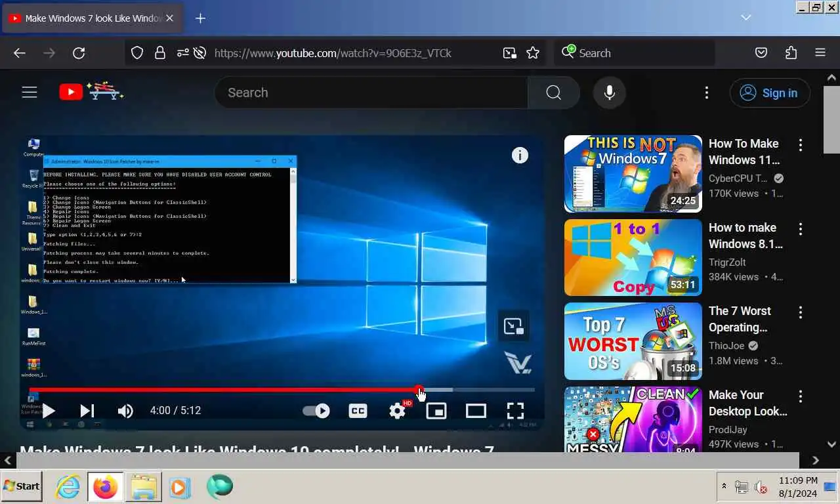The height and width of the screenshot is (504, 840).
Task: Click the muted volume tray icon
Action: coord(761,487)
